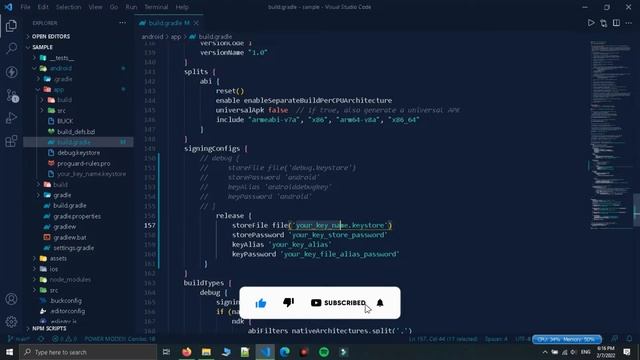Open the Thunder Client lightning icon
This screenshot has height=360, width=640.
(x=11, y=72)
